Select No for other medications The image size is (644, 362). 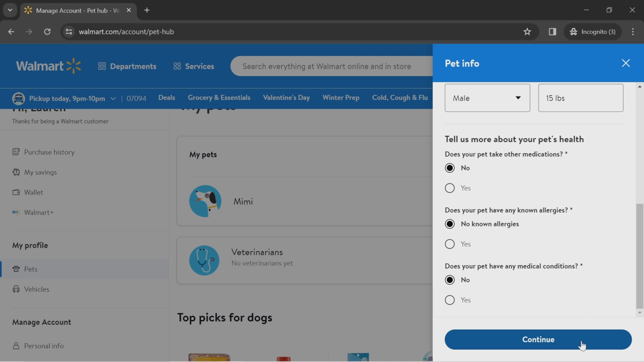(x=449, y=168)
